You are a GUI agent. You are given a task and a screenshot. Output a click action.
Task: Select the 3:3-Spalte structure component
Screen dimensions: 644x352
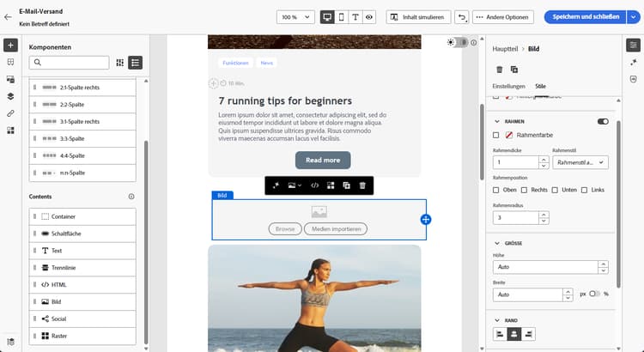coord(82,139)
